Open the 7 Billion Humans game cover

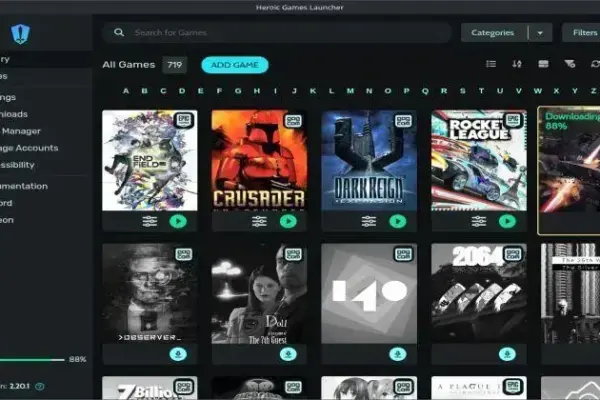[x=150, y=388]
